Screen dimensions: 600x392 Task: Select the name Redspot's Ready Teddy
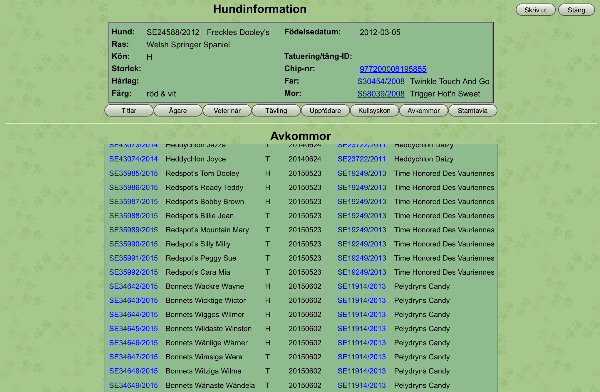click(204, 188)
